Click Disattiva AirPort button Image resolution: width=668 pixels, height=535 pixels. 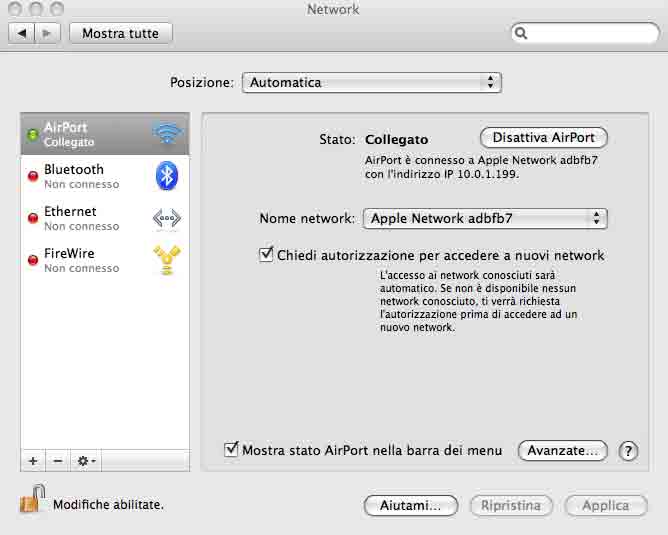coord(544,138)
